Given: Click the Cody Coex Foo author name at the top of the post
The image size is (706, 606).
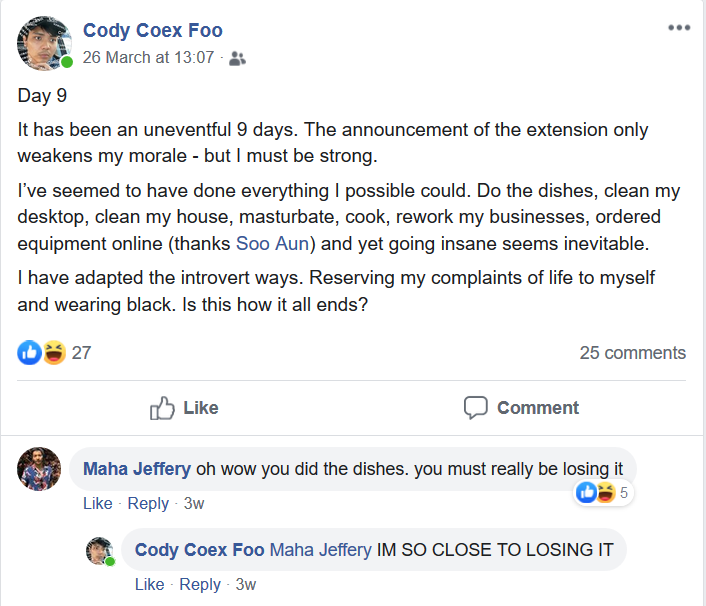Looking at the screenshot, I should [x=153, y=31].
